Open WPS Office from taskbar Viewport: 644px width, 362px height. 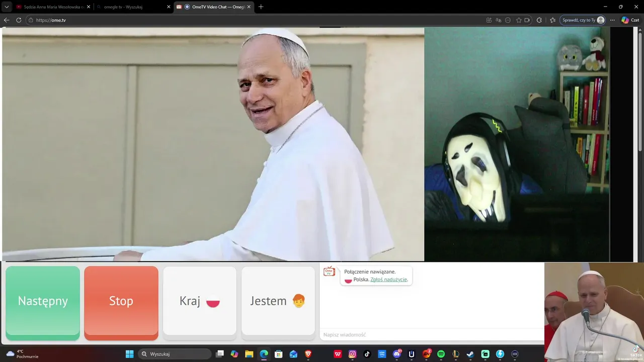coord(338,354)
